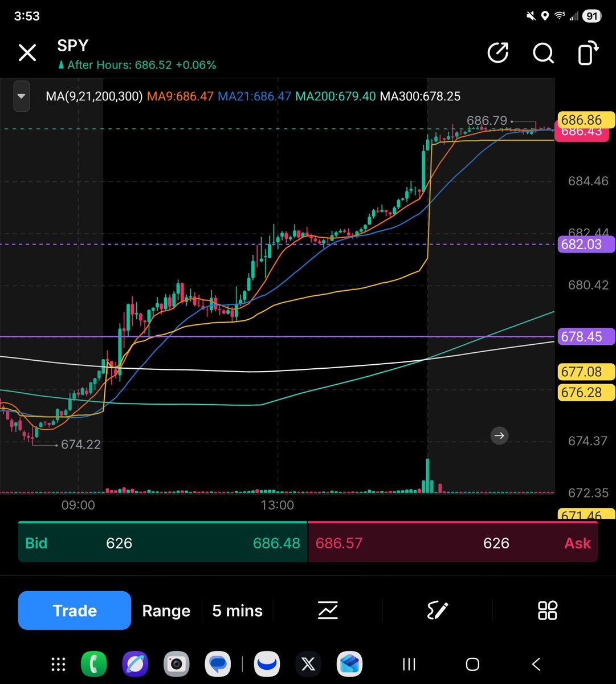616x684 pixels.
Task: Jump to latest candle with arrow button
Action: [499, 435]
